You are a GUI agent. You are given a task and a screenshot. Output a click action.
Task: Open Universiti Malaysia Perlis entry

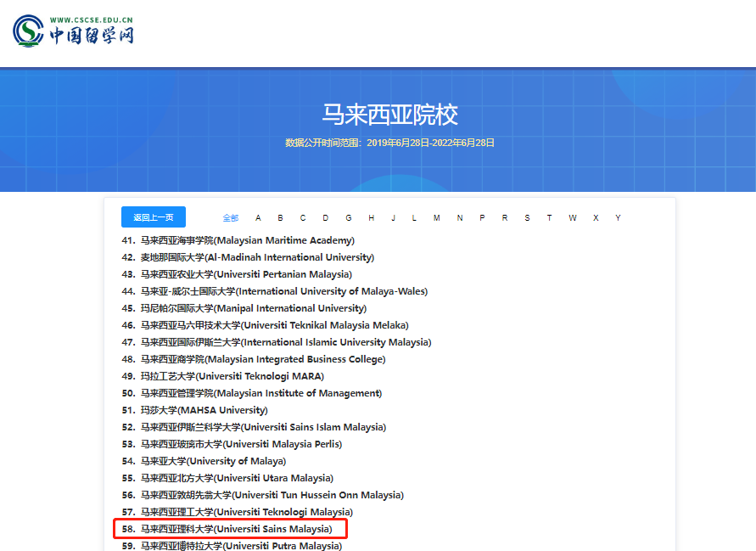point(232,444)
